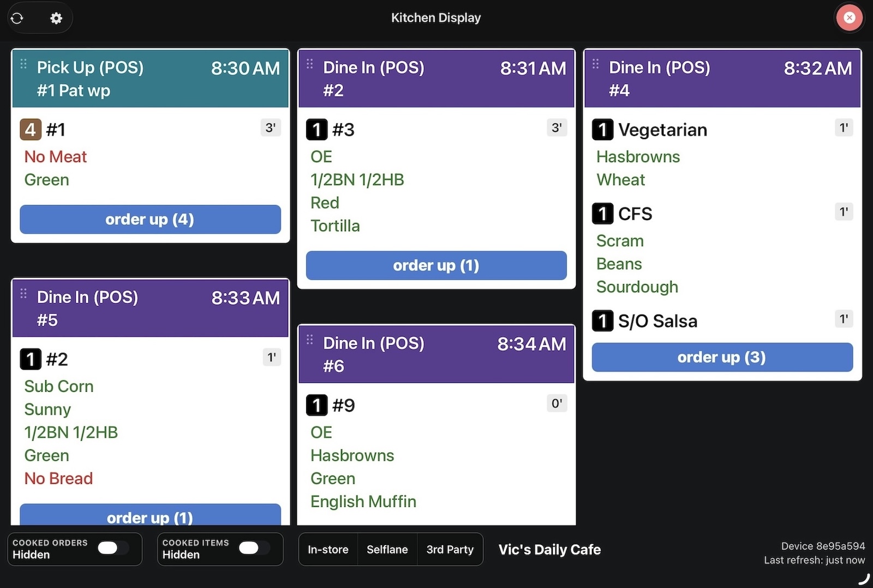
Task: Click the drag handle on Dine In #2 card
Action: (309, 64)
